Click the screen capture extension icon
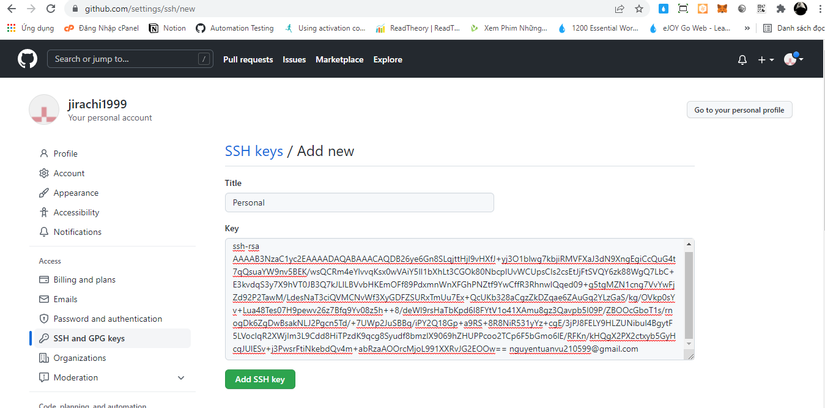The height and width of the screenshot is (408, 825). click(683, 8)
